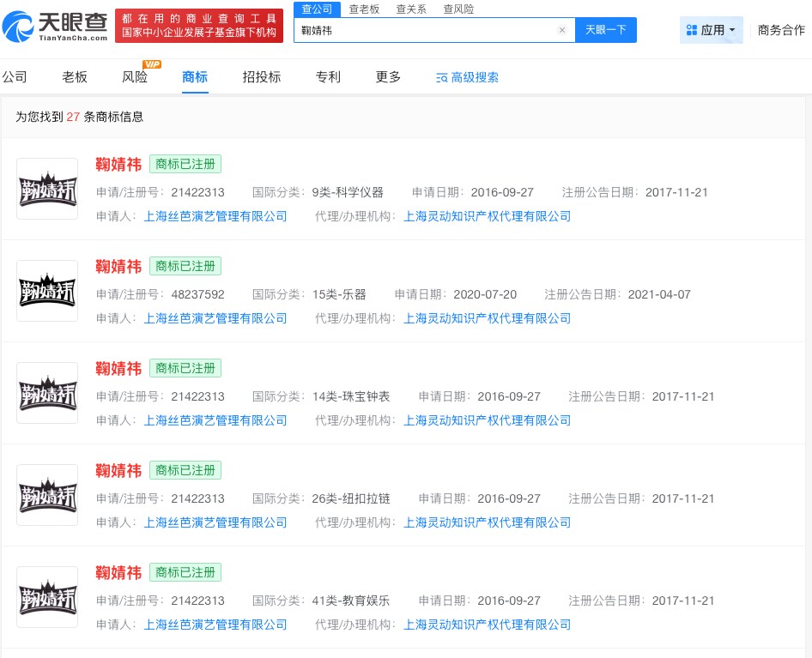Click the 商务合作 link
Screen dimensions: 812x658
point(780,30)
